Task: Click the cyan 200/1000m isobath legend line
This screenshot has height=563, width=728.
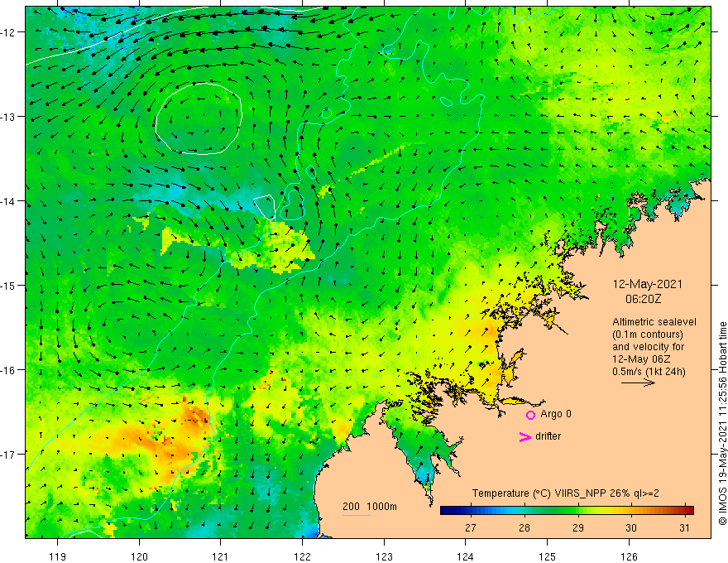Action: (357, 515)
